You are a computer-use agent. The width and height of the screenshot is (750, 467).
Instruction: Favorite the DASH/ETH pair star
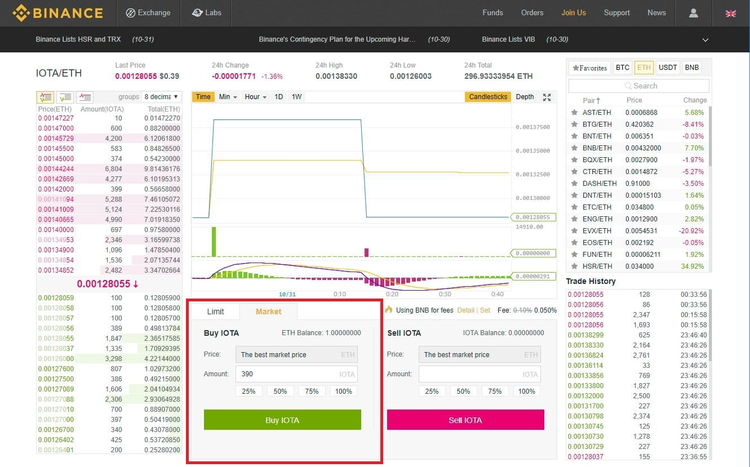pyautogui.click(x=574, y=183)
